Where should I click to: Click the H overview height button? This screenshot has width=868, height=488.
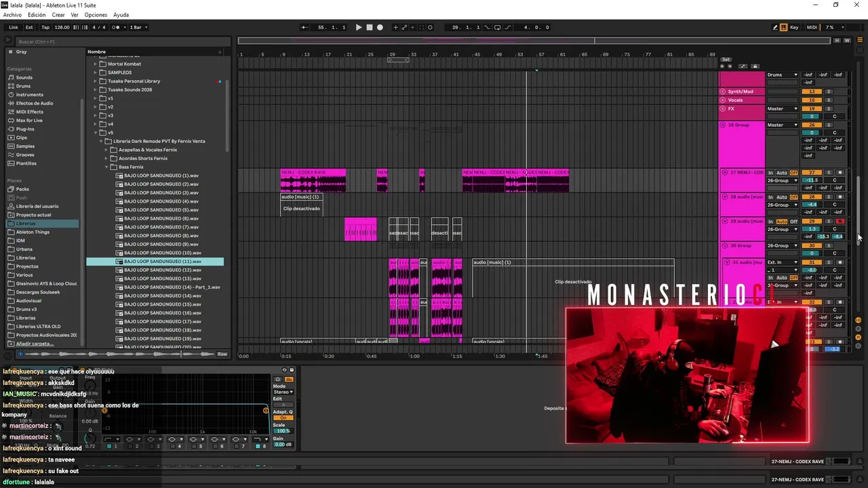click(837, 41)
